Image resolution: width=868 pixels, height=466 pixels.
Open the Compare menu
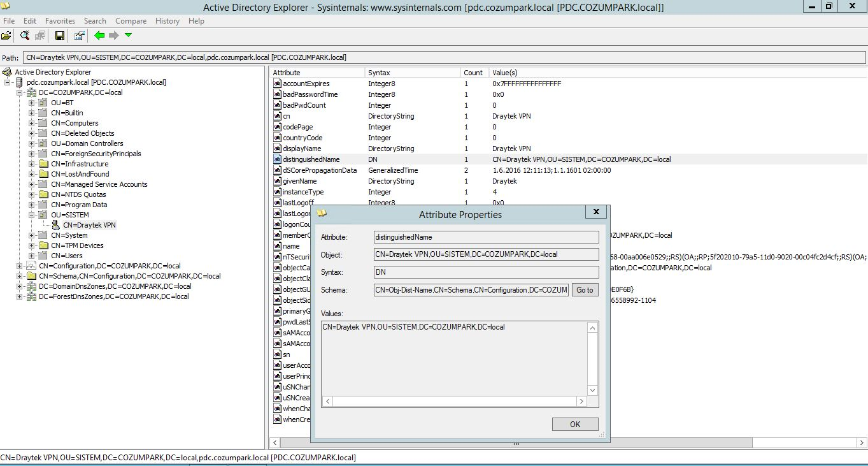tap(131, 21)
